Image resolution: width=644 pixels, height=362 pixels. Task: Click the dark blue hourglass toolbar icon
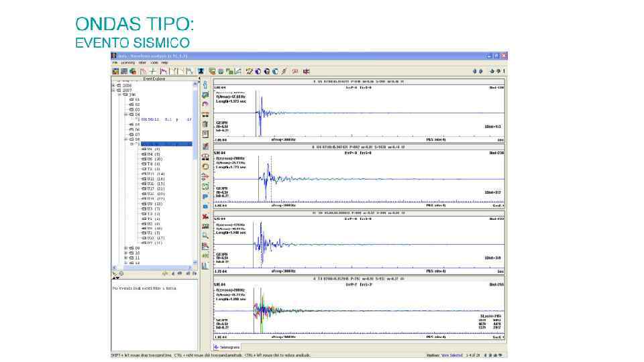tap(201, 72)
